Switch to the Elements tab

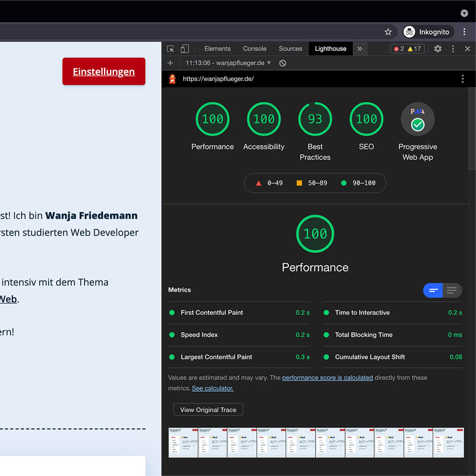(218, 49)
